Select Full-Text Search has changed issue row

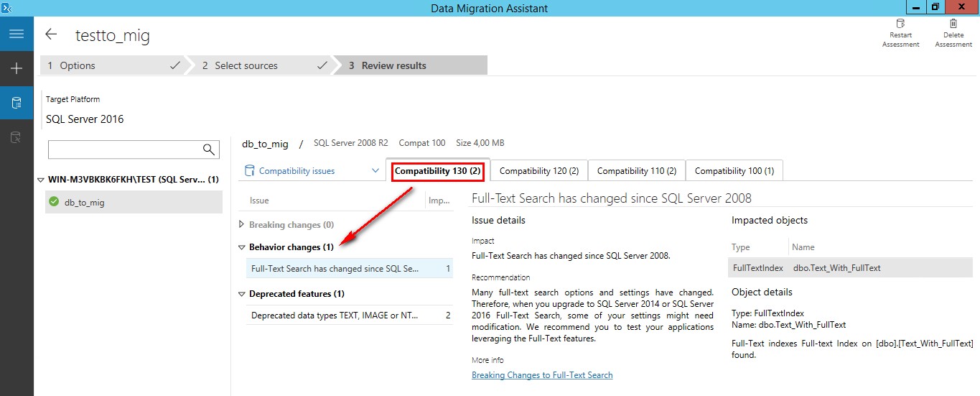[350, 269]
